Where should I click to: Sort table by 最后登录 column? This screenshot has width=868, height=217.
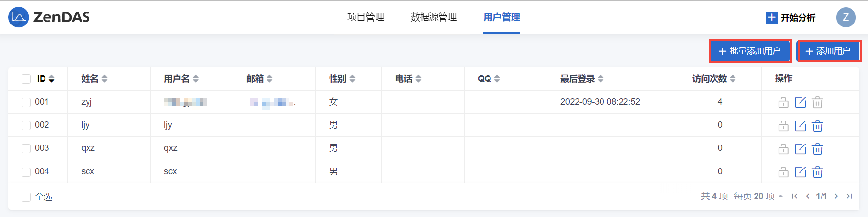coord(582,79)
